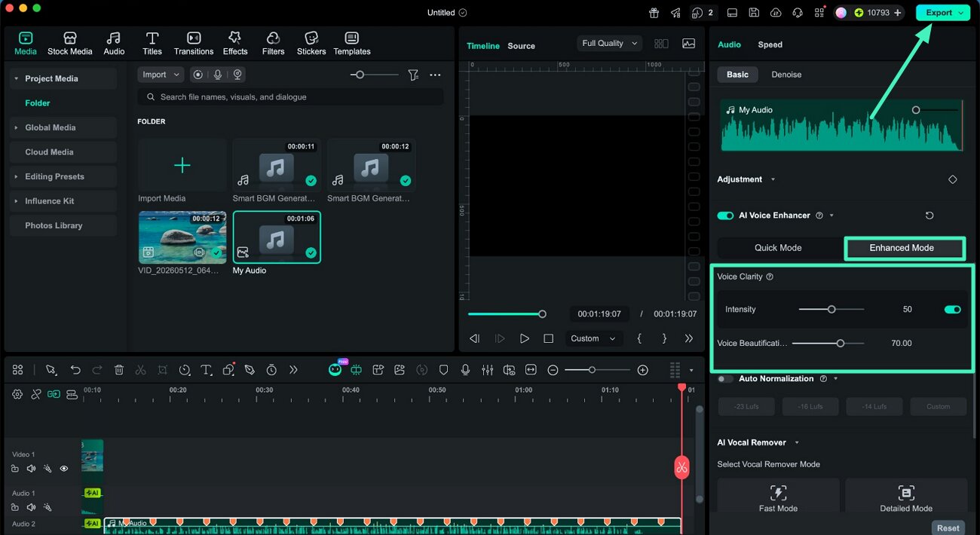The height and width of the screenshot is (535, 980).
Task: Click the speed clock icon in timeline toolbar
Action: pos(185,369)
